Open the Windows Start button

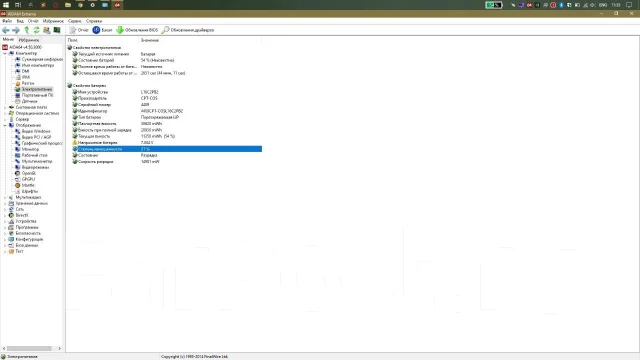click(x=6, y=5)
